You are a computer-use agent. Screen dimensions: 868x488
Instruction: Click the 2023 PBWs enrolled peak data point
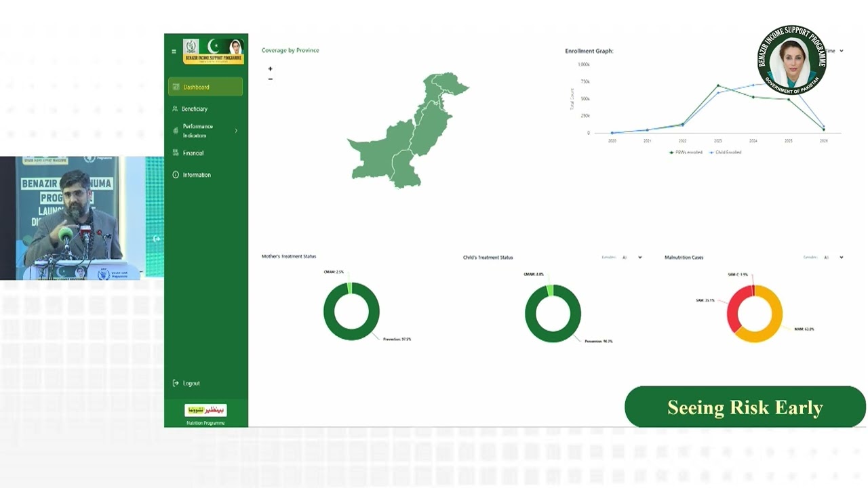[718, 86]
